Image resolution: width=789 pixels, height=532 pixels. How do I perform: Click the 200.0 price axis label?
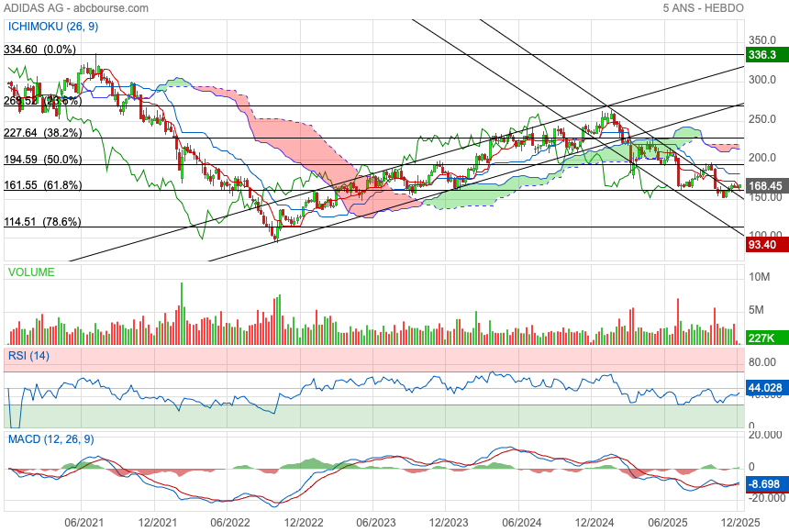coord(762,158)
